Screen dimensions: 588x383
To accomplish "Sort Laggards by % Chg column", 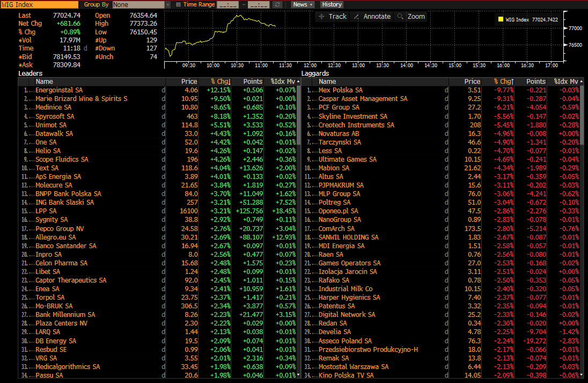I will (x=504, y=82).
